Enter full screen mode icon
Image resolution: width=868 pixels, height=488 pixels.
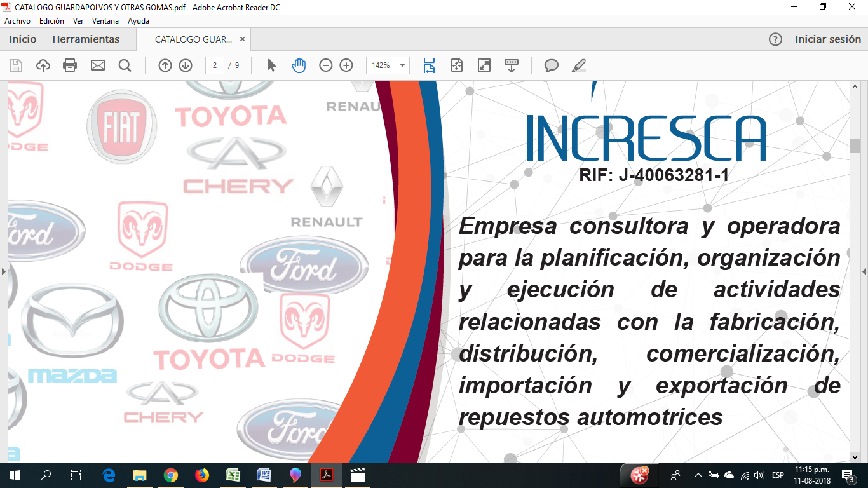click(x=484, y=65)
